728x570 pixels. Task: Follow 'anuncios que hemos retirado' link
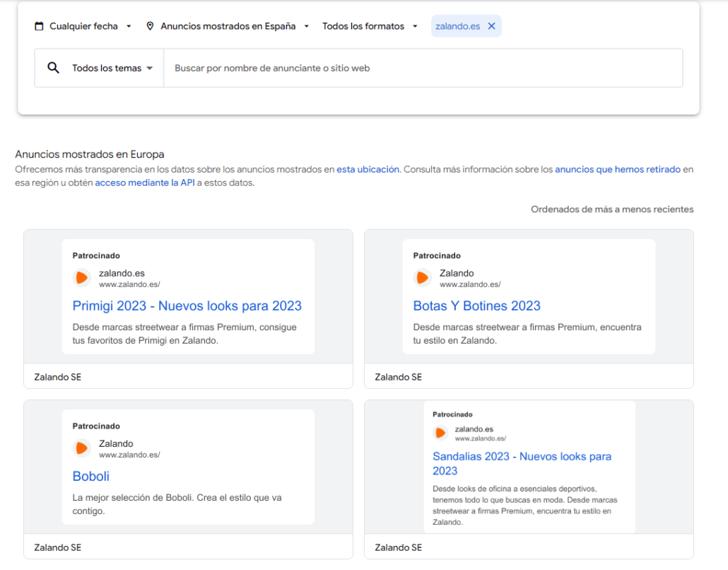[617, 170]
